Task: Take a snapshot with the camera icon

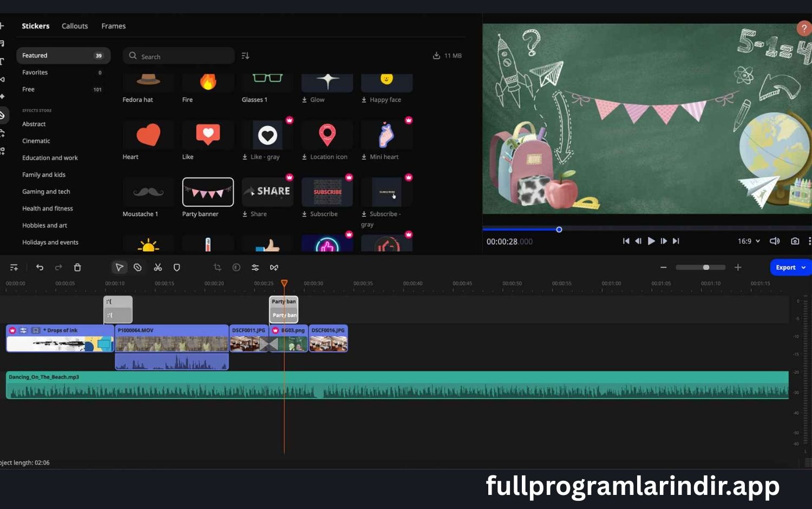Action: pyautogui.click(x=795, y=241)
